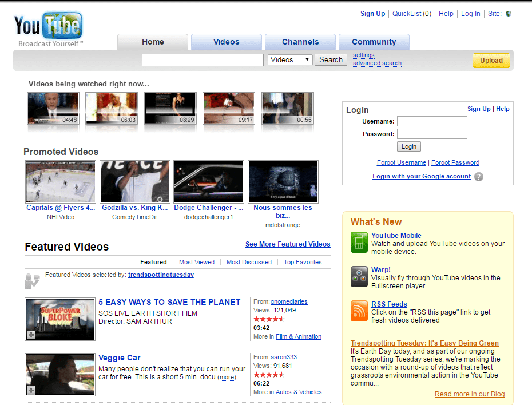The height and width of the screenshot is (405, 532).
Task: Open the Home tab
Action: tap(153, 42)
